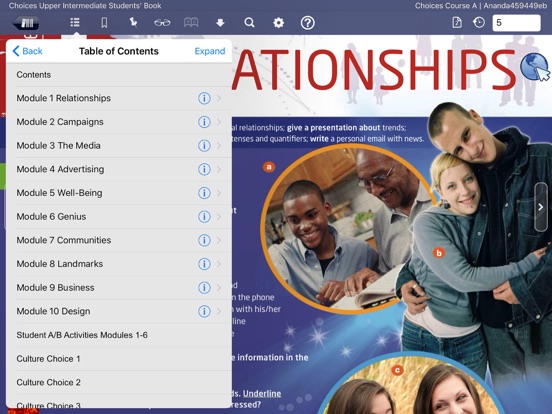
Task: Tap photo marker b on page
Action: (x=439, y=253)
